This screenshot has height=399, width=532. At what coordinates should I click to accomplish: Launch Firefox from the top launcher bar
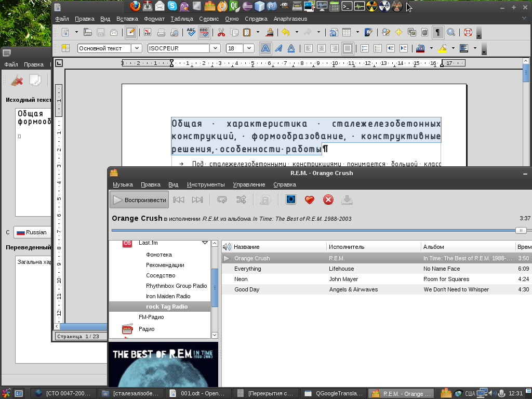pos(135,6)
